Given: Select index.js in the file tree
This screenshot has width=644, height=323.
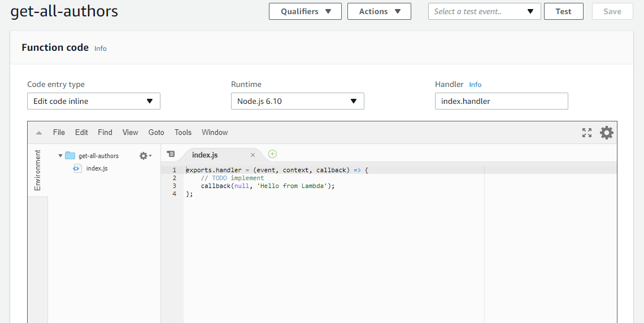Looking at the screenshot, I should point(97,168).
